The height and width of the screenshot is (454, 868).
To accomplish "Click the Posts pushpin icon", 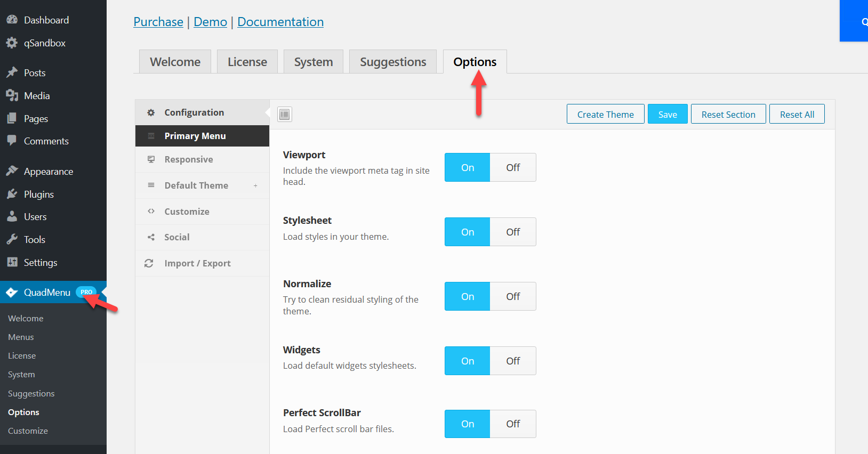I will pyautogui.click(x=12, y=72).
